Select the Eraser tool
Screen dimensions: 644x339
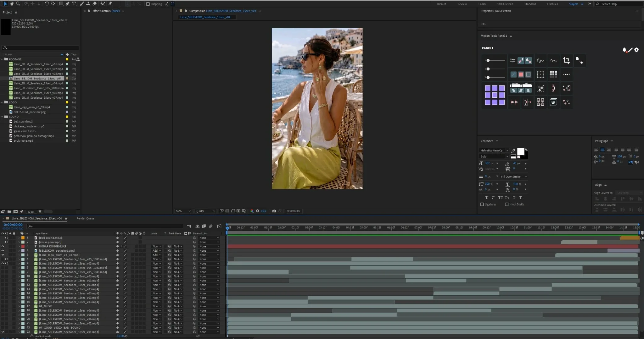pos(95,4)
